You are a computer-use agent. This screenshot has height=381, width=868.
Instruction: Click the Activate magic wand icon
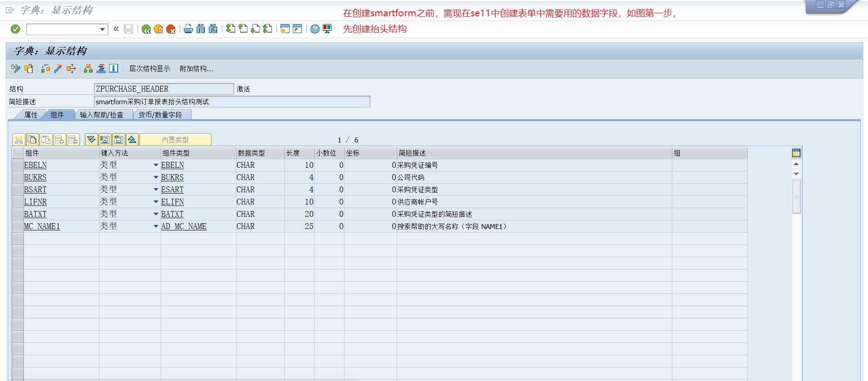tap(58, 68)
